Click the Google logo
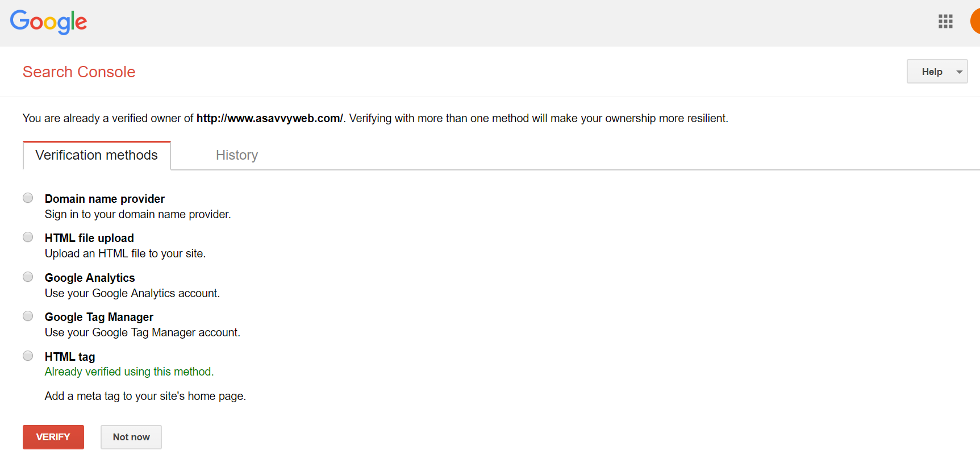Viewport: 980px width, 467px height. (48, 23)
